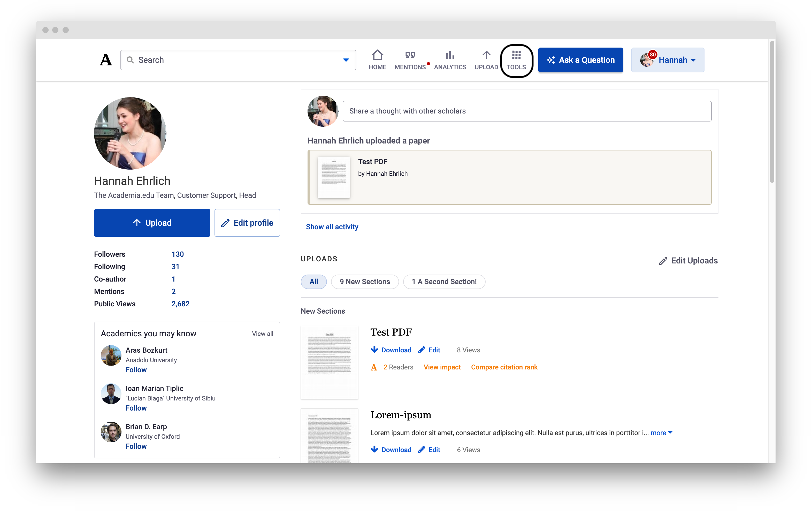Click the download arrow icon for Test PDF

pyautogui.click(x=374, y=350)
